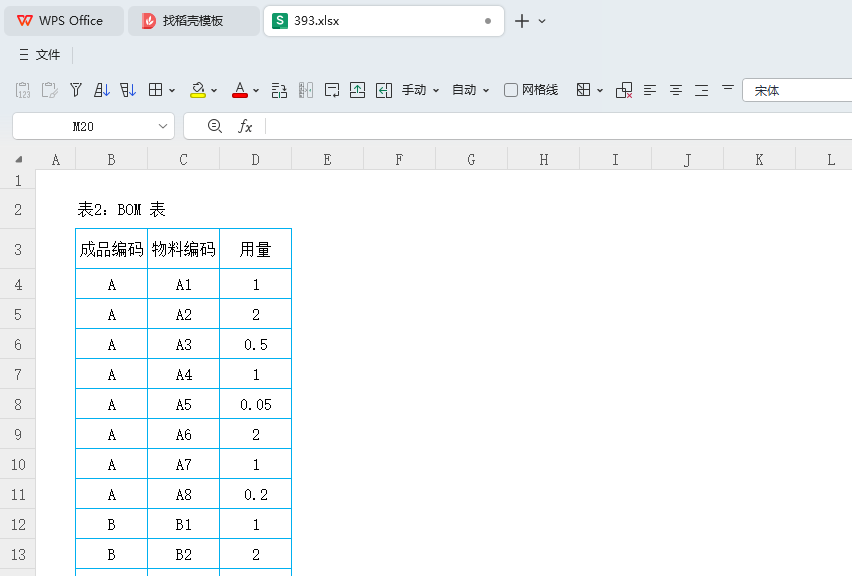Image resolution: width=852 pixels, height=576 pixels.
Task: Click the select all corner triangle
Action: click(18, 159)
